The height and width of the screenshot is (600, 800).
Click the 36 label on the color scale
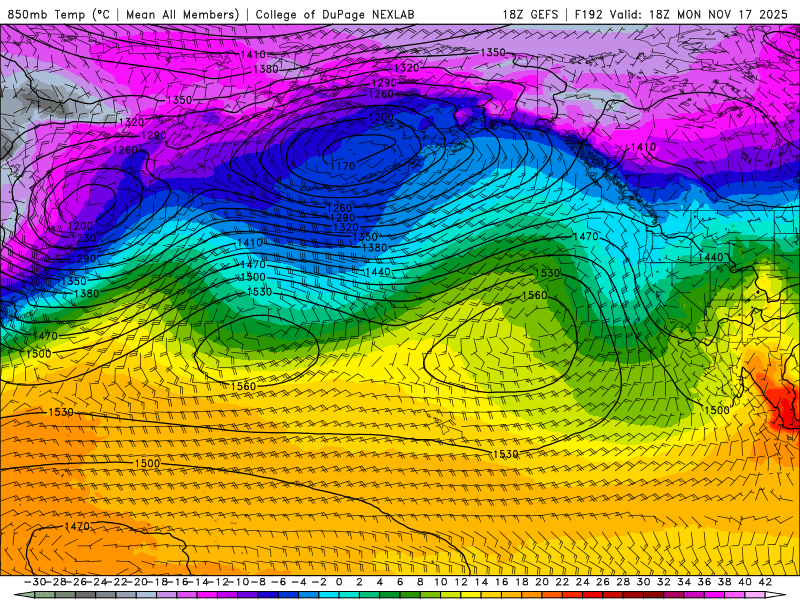pyautogui.click(x=704, y=582)
